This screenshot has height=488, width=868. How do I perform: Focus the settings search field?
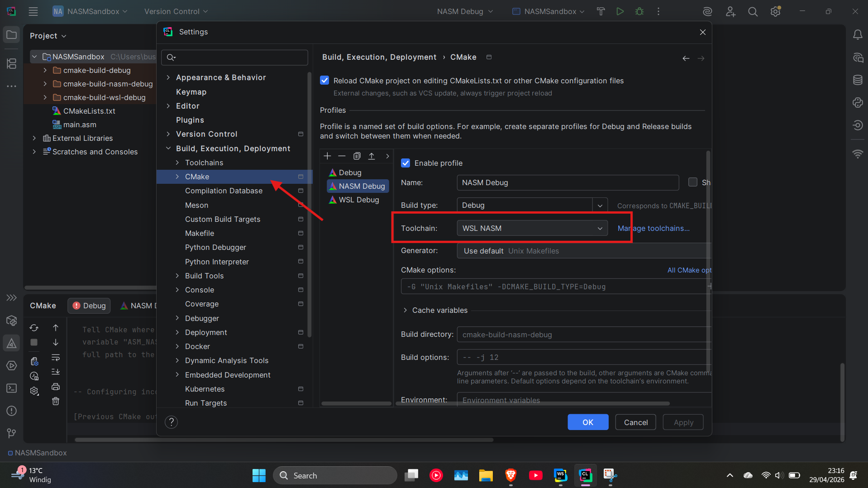(234, 57)
